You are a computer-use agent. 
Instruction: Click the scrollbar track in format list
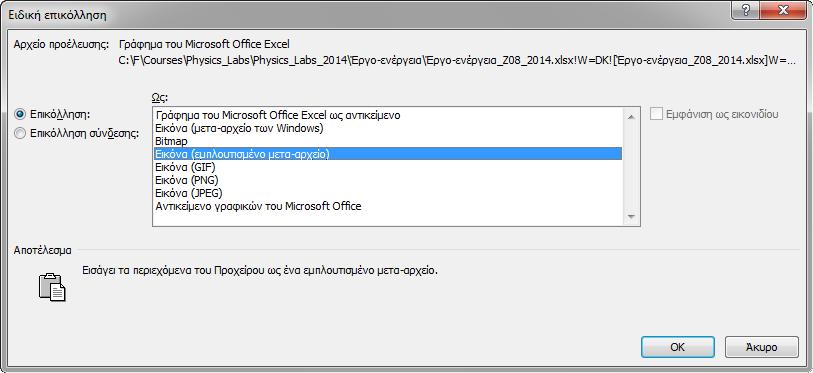[631, 166]
